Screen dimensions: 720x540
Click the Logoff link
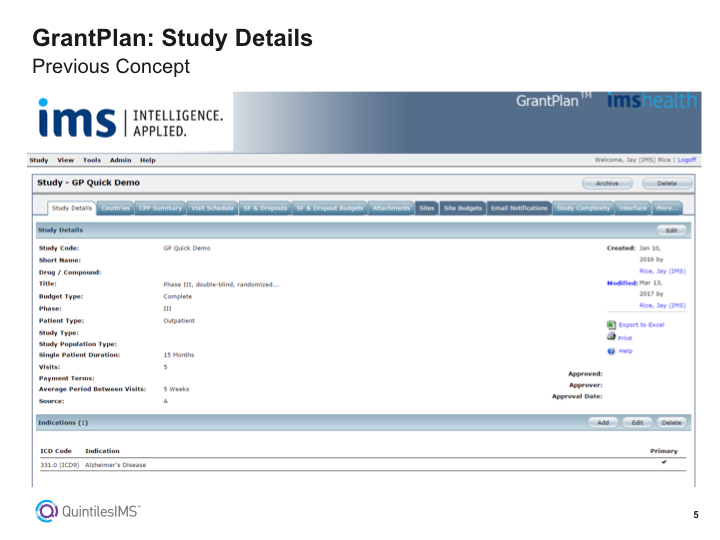[x=687, y=160]
